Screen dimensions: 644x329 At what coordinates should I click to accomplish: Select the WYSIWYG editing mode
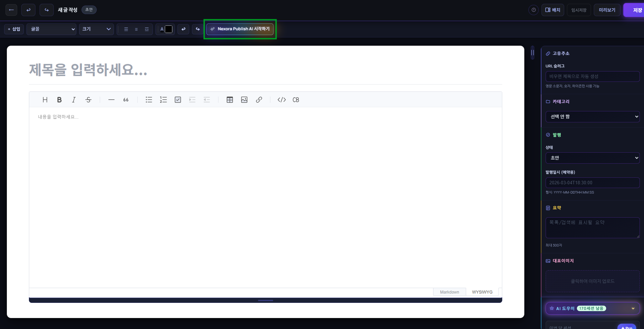[x=482, y=292]
